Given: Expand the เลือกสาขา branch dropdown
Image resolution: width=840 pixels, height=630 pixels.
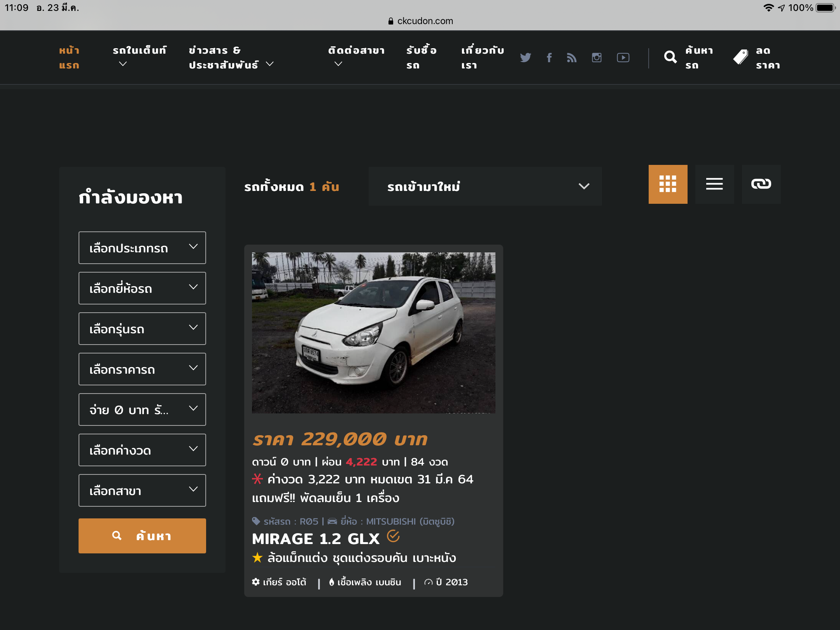Looking at the screenshot, I should (x=142, y=490).
